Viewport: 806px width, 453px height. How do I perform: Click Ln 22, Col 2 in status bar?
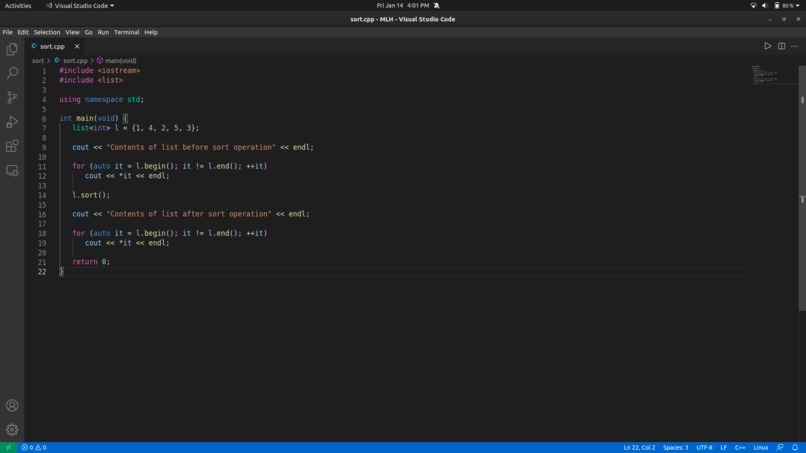point(639,447)
